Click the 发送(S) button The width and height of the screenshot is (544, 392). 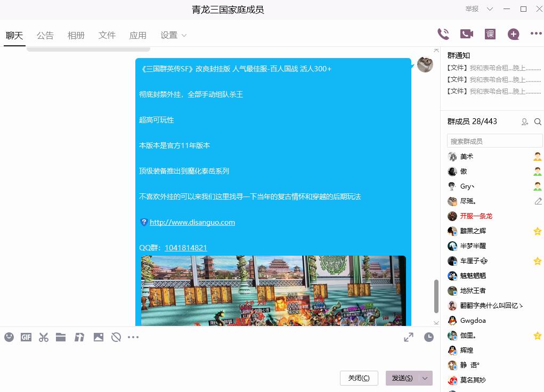402,378
